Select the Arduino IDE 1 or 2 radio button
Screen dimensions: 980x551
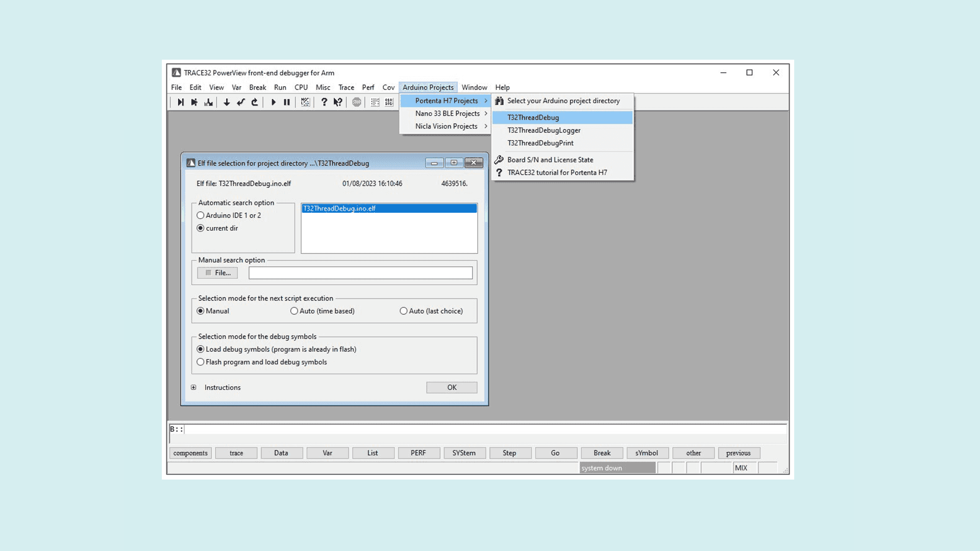click(x=201, y=215)
